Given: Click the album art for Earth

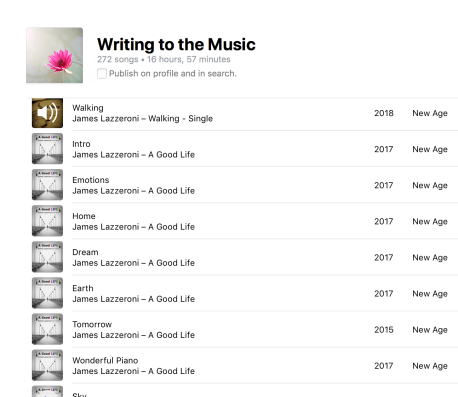Looking at the screenshot, I should [x=47, y=293].
